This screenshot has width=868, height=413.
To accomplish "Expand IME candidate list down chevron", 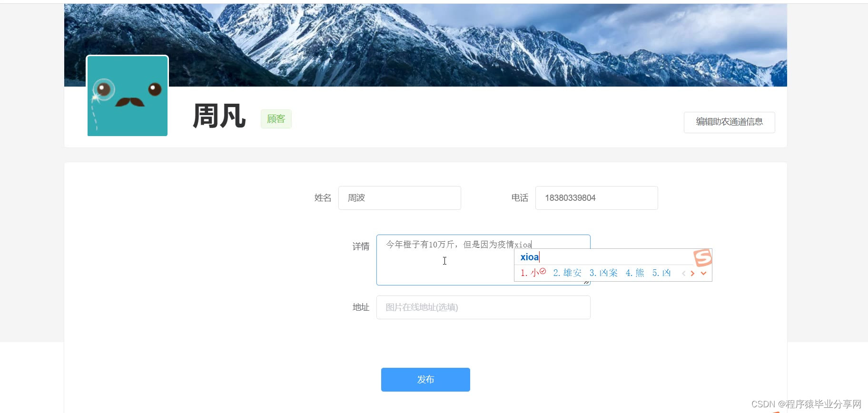I will tap(703, 273).
